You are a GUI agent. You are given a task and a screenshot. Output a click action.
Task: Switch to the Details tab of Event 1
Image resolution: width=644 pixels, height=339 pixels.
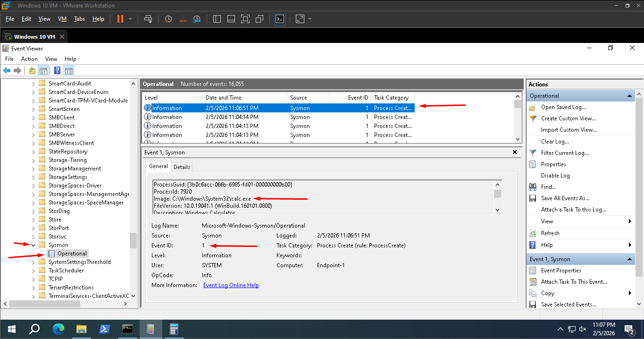click(x=182, y=166)
